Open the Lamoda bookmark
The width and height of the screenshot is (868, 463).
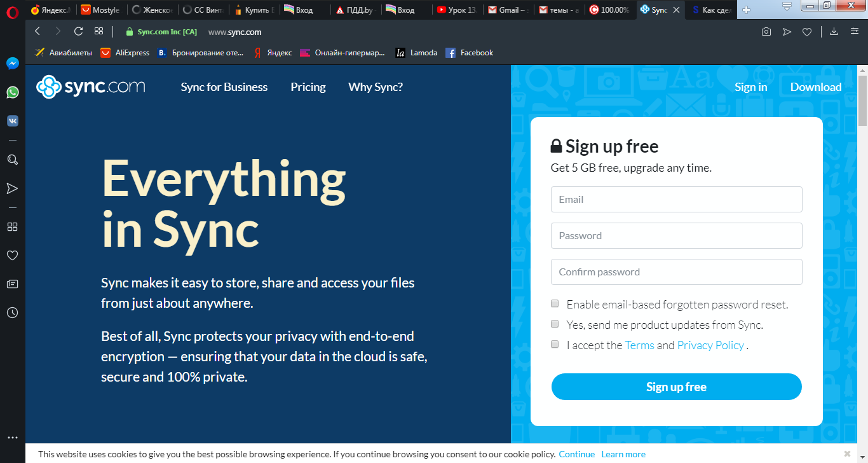pos(416,53)
